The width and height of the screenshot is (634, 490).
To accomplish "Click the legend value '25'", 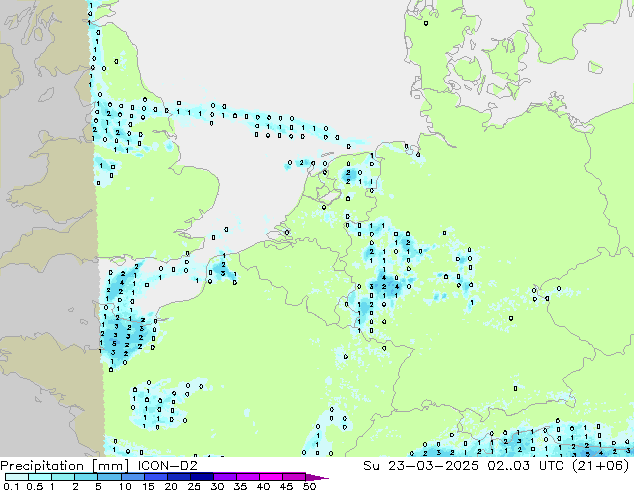I will click(x=194, y=486).
